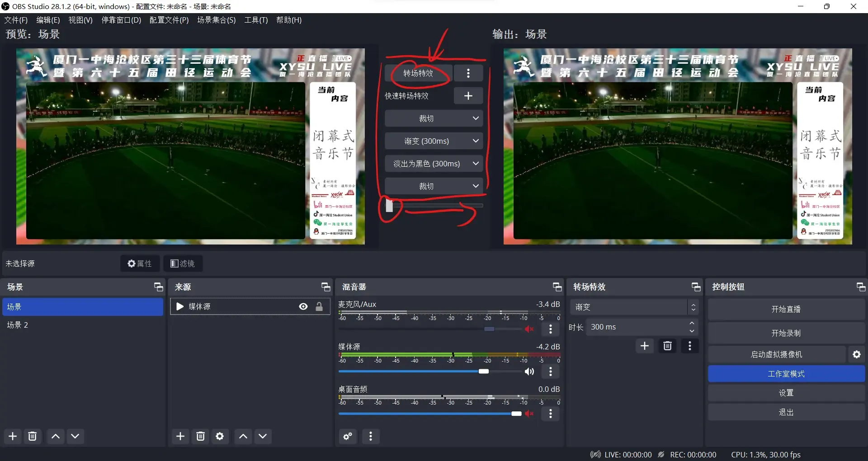Undock the 混音器 panel
The height and width of the screenshot is (461, 868).
557,287
